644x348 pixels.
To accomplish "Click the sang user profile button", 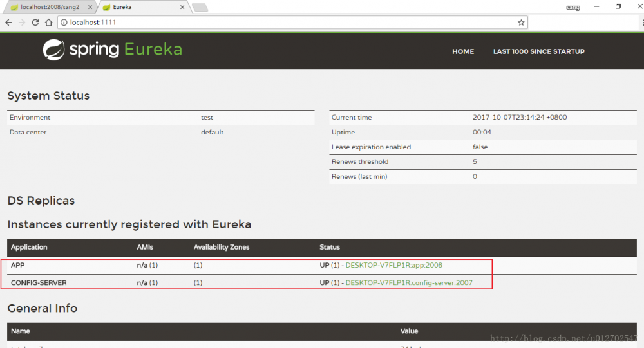I will (x=573, y=7).
